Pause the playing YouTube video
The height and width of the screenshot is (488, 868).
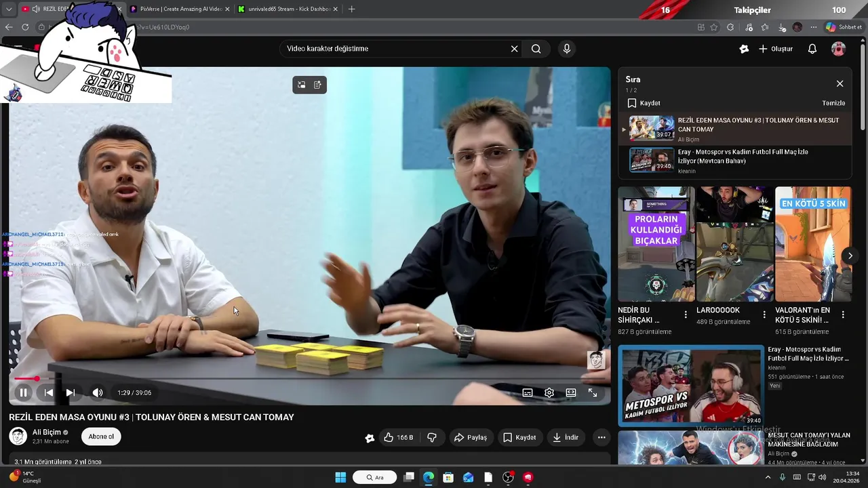[x=23, y=392]
